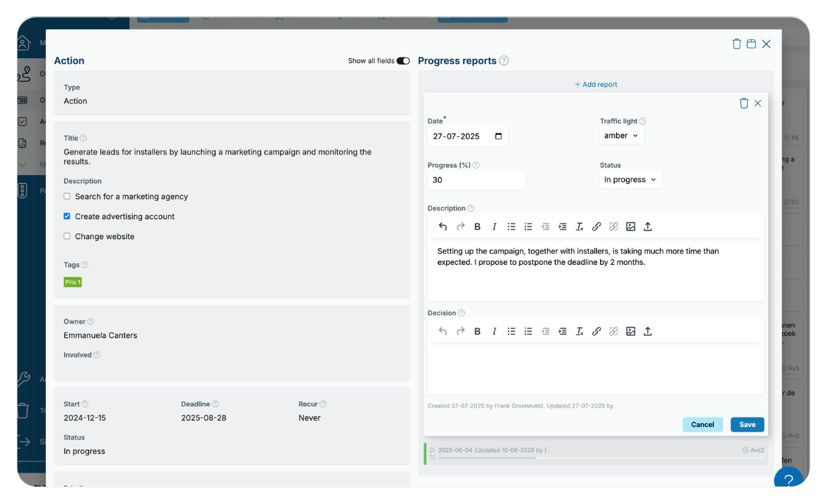Insert a bullet list in the Description editor
The image size is (827, 504).
coord(511,226)
